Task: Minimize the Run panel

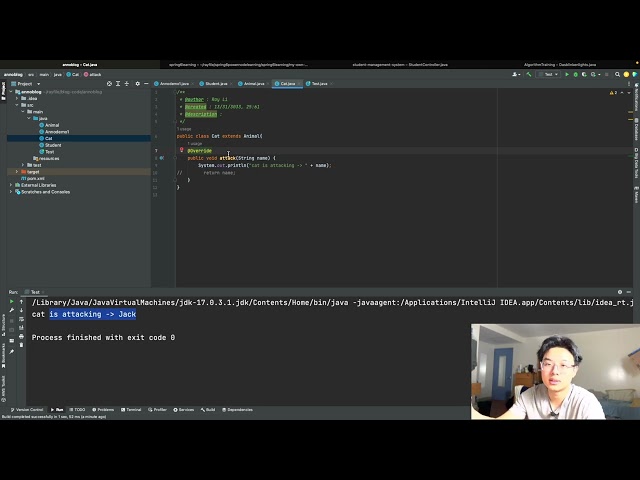Action: pos(629,292)
